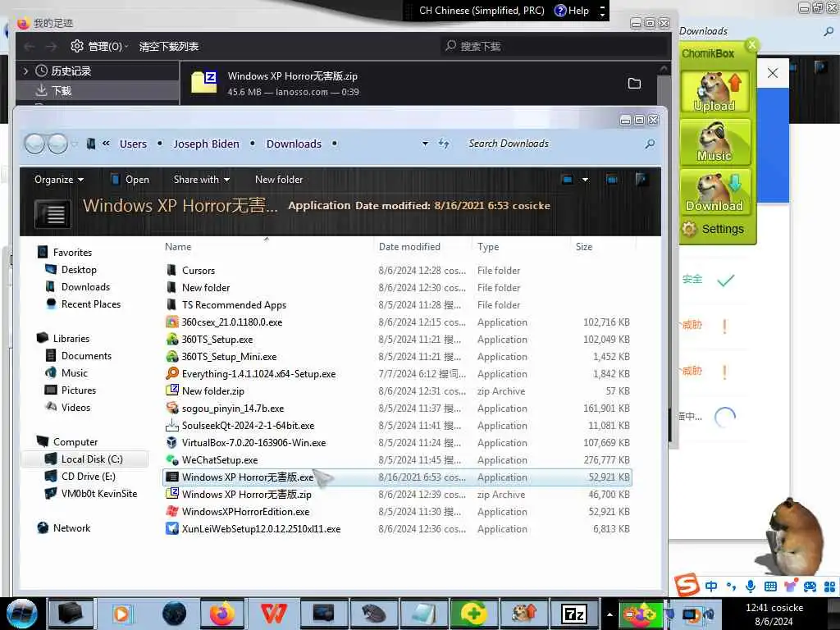Open the view options dropdown arrow
This screenshot has height=630, width=840.
click(585, 180)
